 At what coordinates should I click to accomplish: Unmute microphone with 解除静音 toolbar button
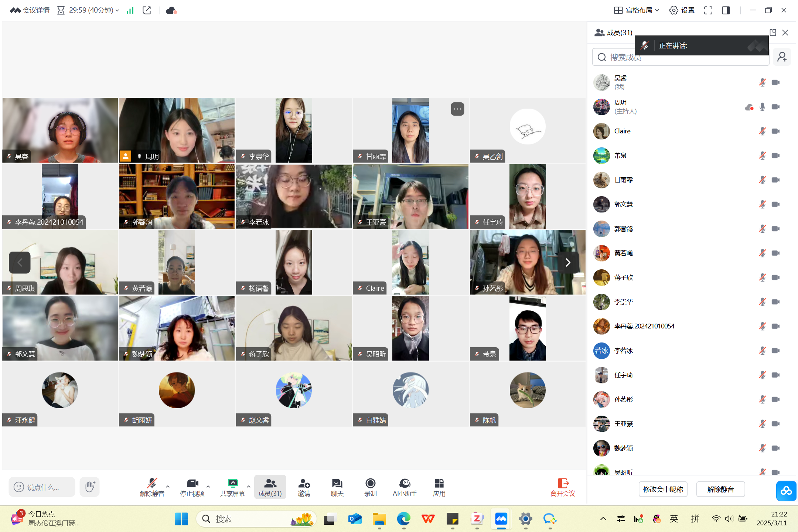point(152,487)
